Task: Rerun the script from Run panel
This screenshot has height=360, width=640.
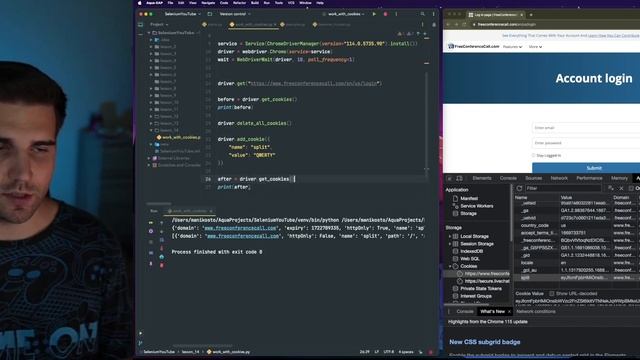Action: 151,222
